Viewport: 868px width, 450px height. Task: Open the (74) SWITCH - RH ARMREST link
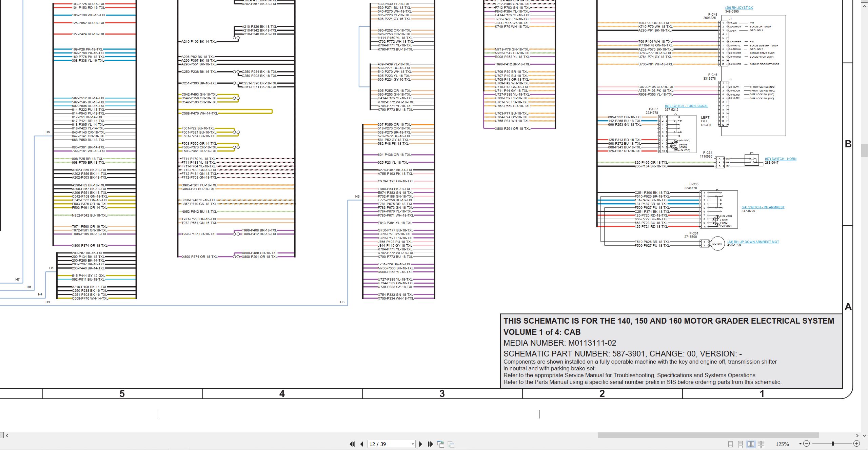763,207
